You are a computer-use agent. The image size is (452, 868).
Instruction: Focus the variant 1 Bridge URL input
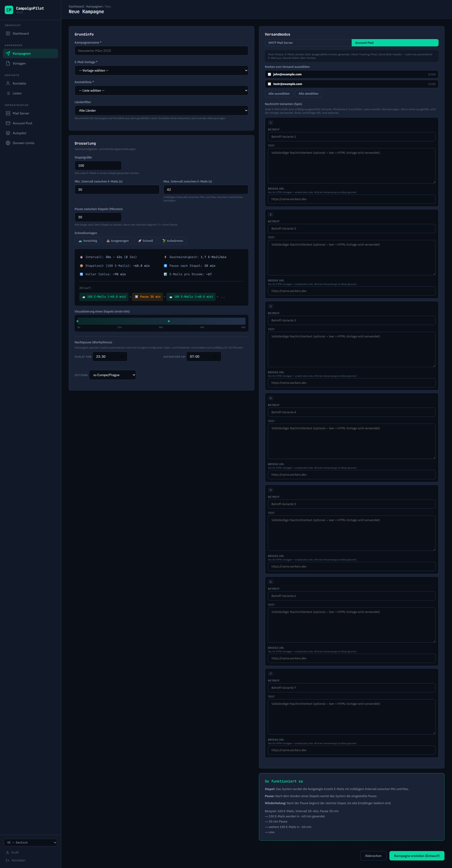click(x=351, y=199)
